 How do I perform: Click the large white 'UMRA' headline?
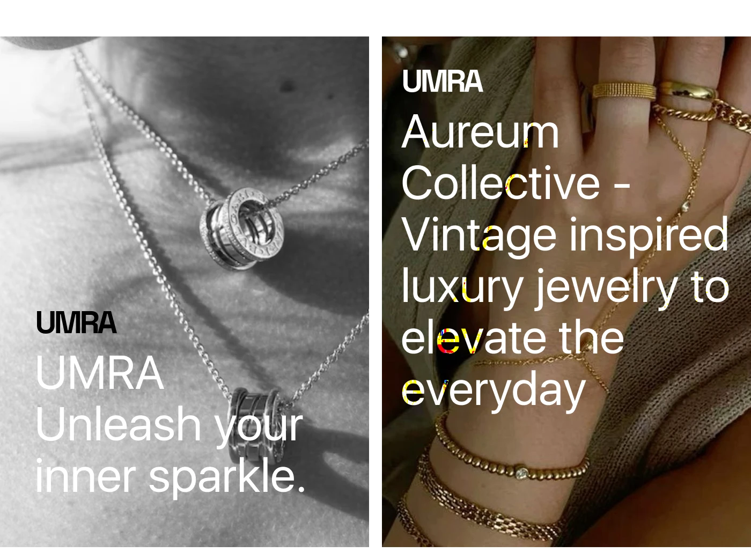(100, 372)
